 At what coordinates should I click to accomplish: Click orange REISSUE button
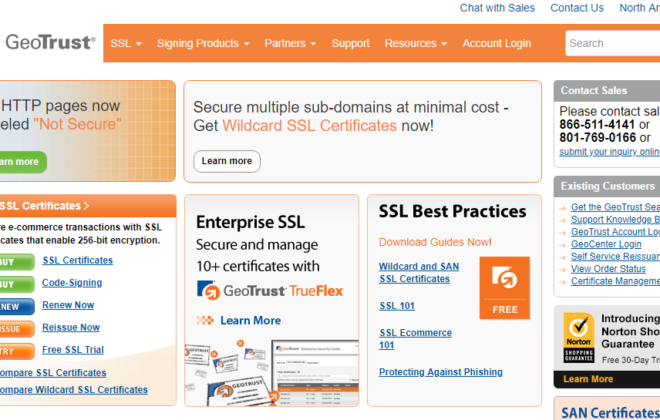coord(17,329)
